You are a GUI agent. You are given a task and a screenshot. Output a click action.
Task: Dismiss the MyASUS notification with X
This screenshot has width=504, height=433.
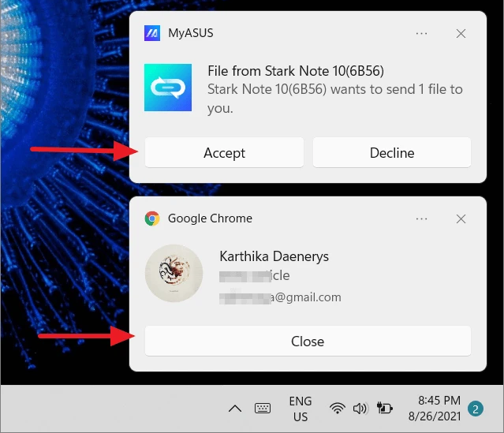[x=461, y=33]
